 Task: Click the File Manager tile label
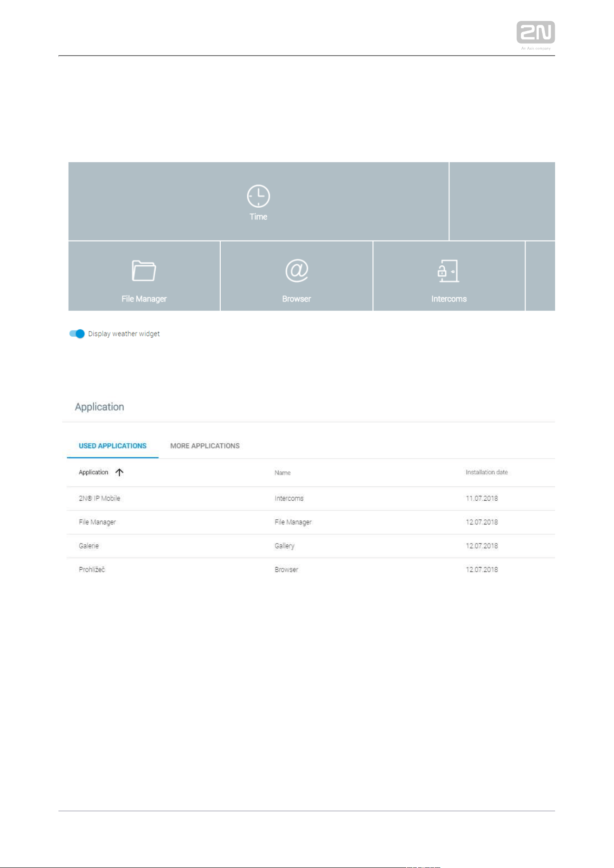point(144,299)
